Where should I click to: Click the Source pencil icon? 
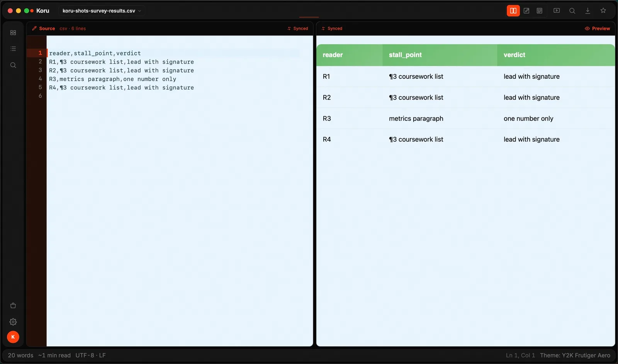tap(34, 29)
